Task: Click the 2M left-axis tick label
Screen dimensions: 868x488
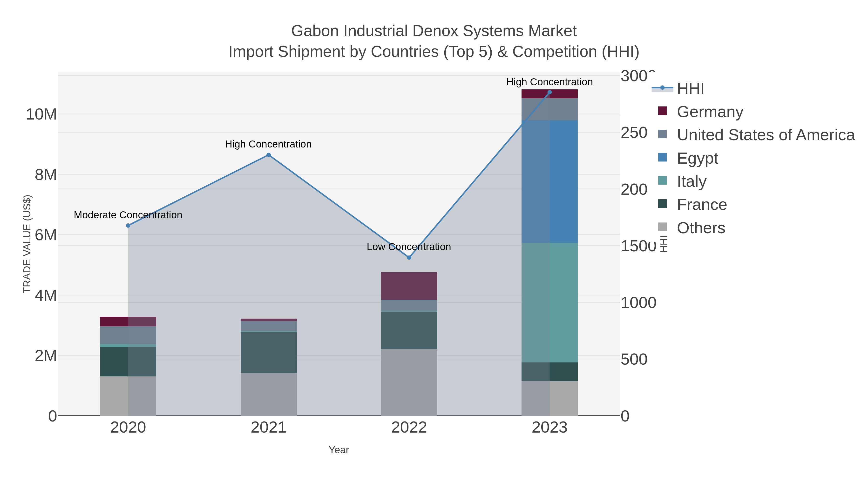Action: pyautogui.click(x=46, y=356)
